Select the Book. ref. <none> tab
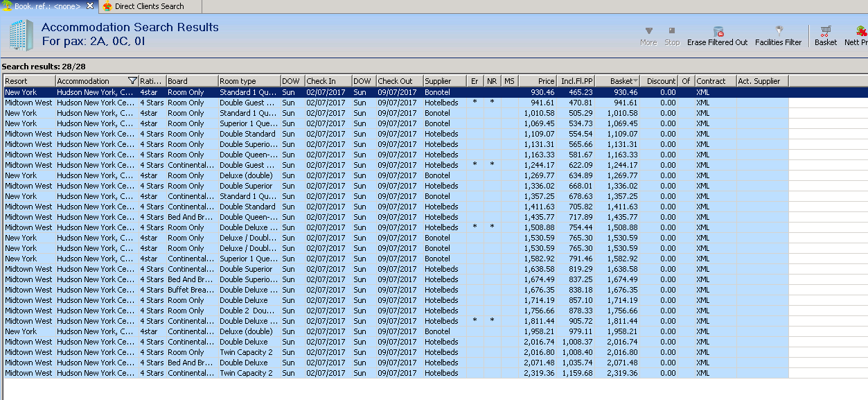 (48, 6)
